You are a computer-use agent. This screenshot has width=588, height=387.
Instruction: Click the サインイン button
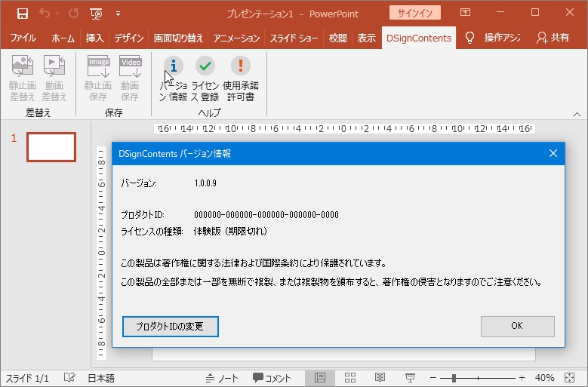tap(414, 13)
